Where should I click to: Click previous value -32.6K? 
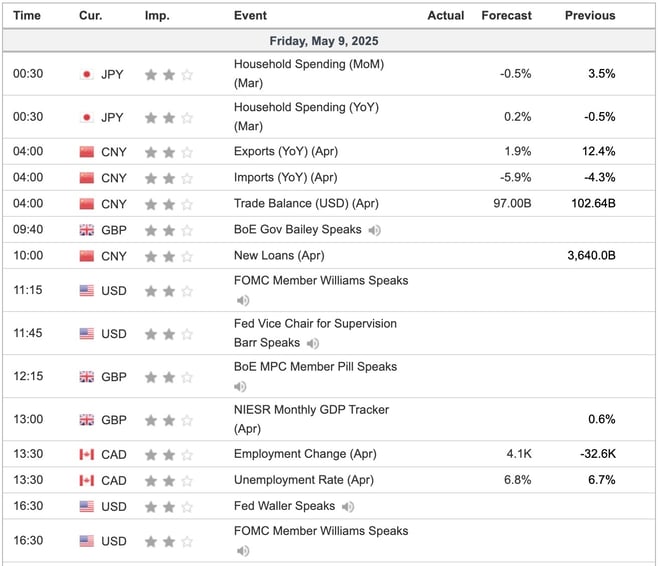click(x=598, y=454)
